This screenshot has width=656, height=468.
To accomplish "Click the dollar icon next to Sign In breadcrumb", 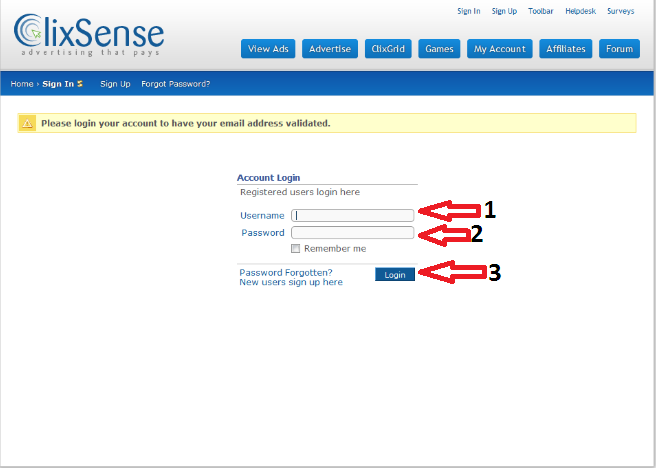I will click(x=80, y=84).
